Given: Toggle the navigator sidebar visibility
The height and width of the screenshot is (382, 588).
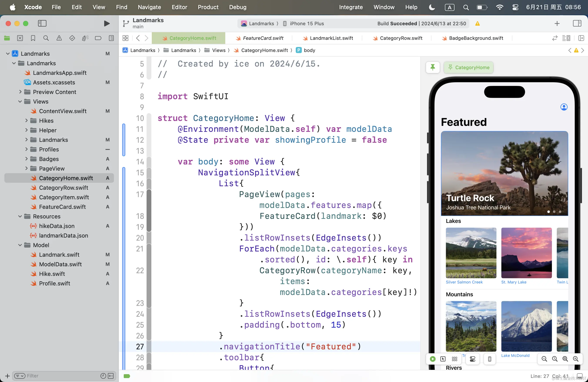Looking at the screenshot, I should point(42,23).
